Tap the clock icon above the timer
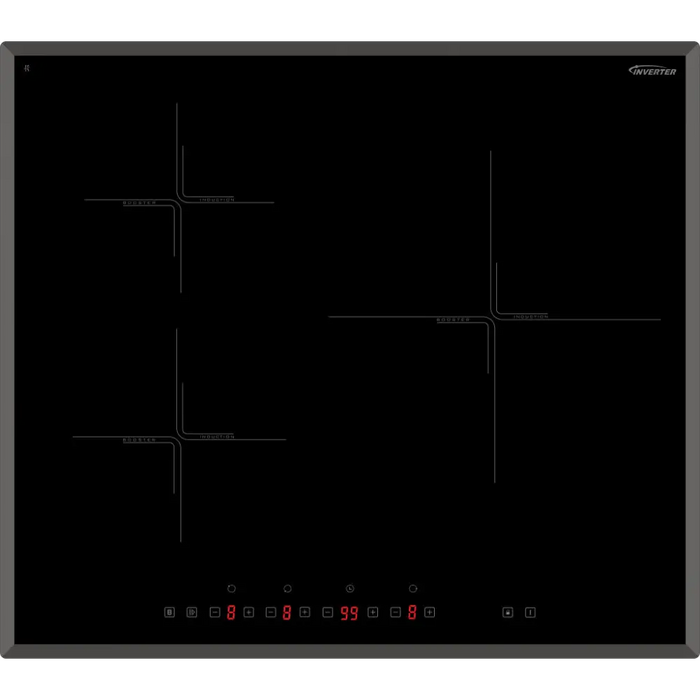 (350, 589)
